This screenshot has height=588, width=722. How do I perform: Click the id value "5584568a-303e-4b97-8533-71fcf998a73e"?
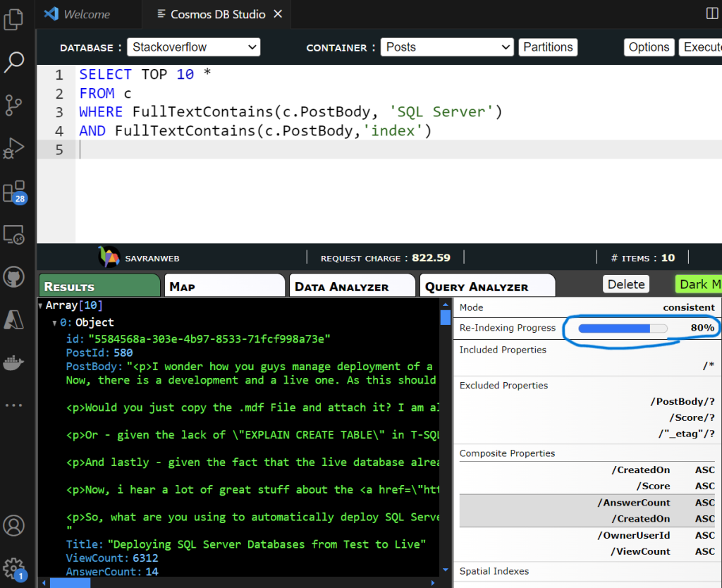[x=209, y=339]
